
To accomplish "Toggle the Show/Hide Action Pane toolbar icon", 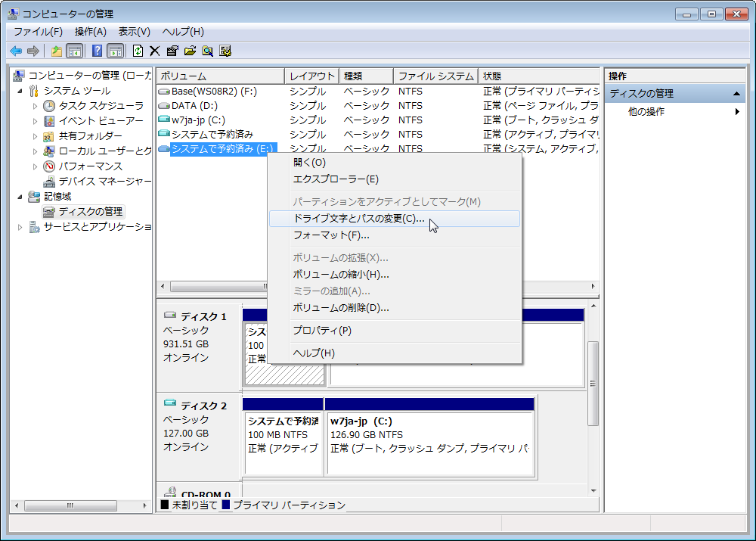I will (116, 51).
